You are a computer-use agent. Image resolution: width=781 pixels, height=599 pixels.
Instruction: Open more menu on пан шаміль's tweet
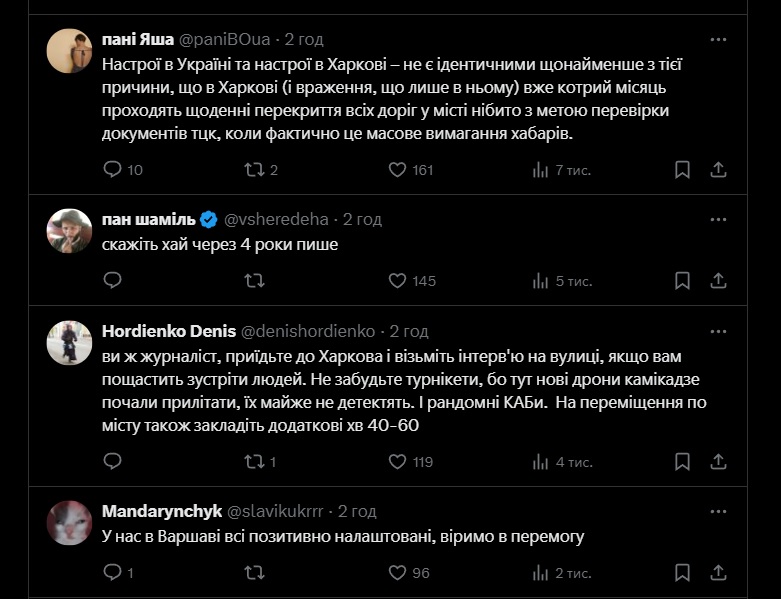click(x=718, y=218)
